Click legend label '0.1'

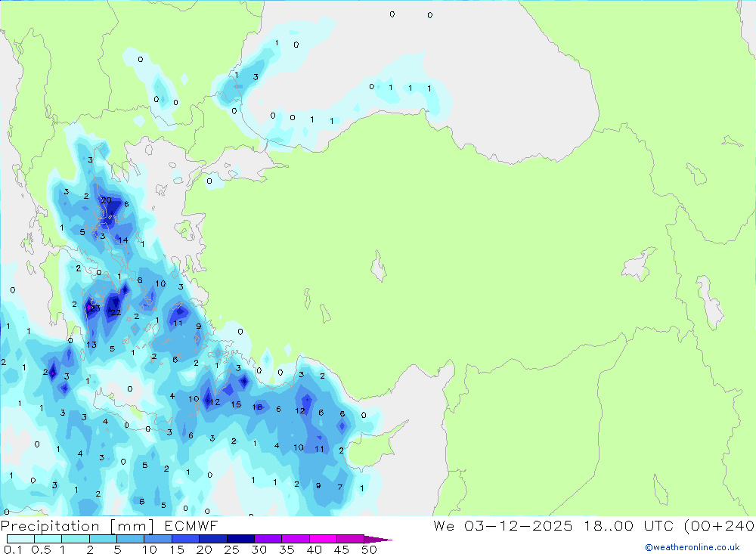coord(13,549)
